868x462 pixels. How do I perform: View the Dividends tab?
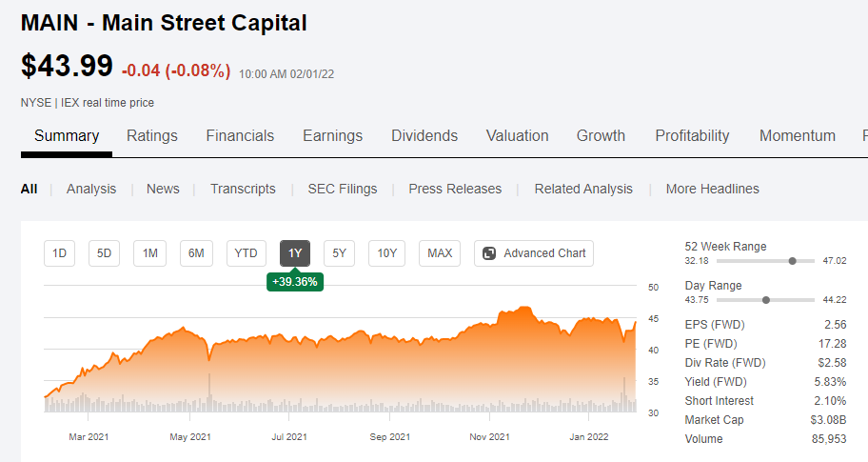click(x=424, y=135)
